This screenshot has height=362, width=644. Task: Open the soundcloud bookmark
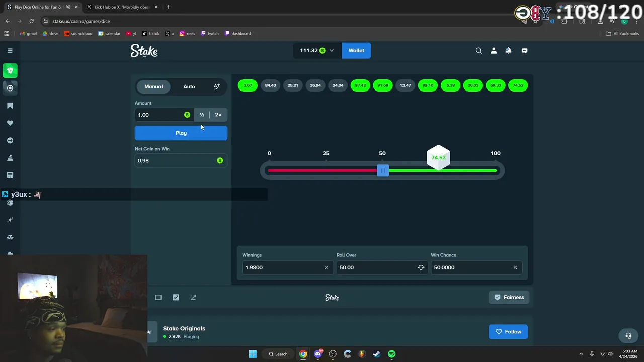tap(78, 34)
